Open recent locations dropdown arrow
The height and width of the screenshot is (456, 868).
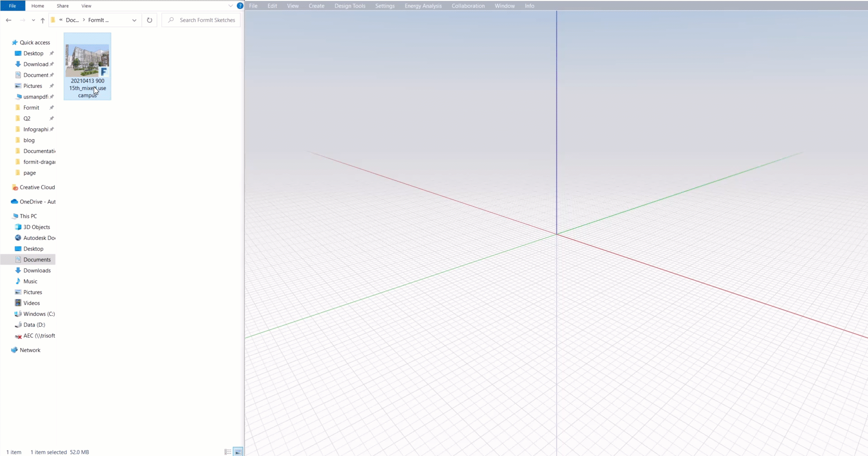pos(33,20)
